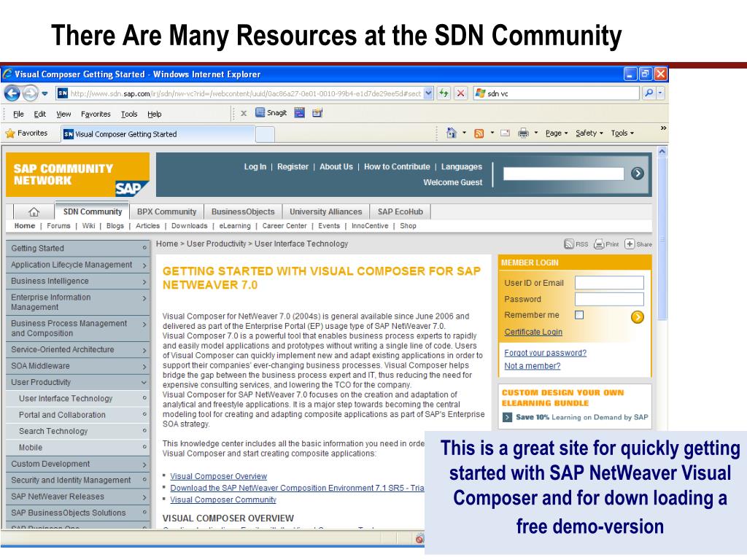Click the Print toolbar icon in IE
This screenshot has height=560, width=747.
(x=523, y=133)
